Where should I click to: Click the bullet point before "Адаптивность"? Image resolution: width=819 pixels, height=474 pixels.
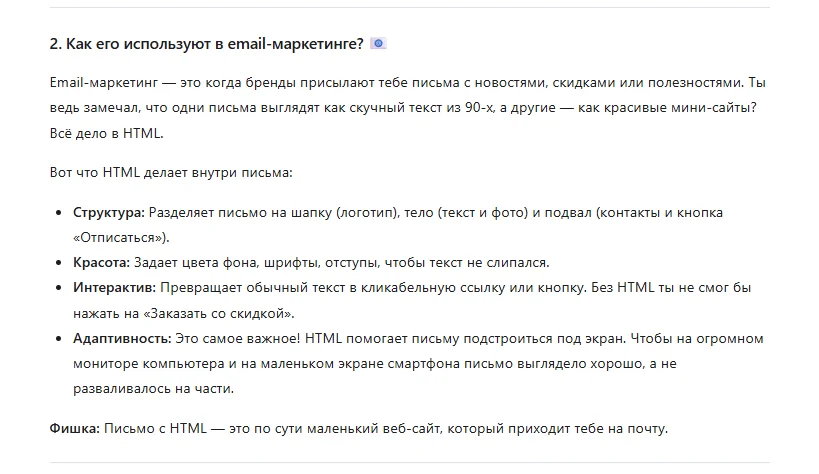click(59, 340)
